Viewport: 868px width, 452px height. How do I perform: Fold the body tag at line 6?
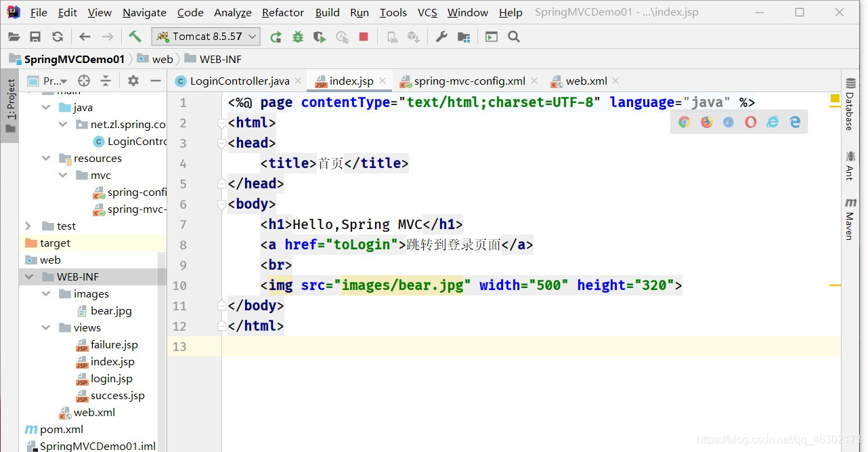point(221,205)
